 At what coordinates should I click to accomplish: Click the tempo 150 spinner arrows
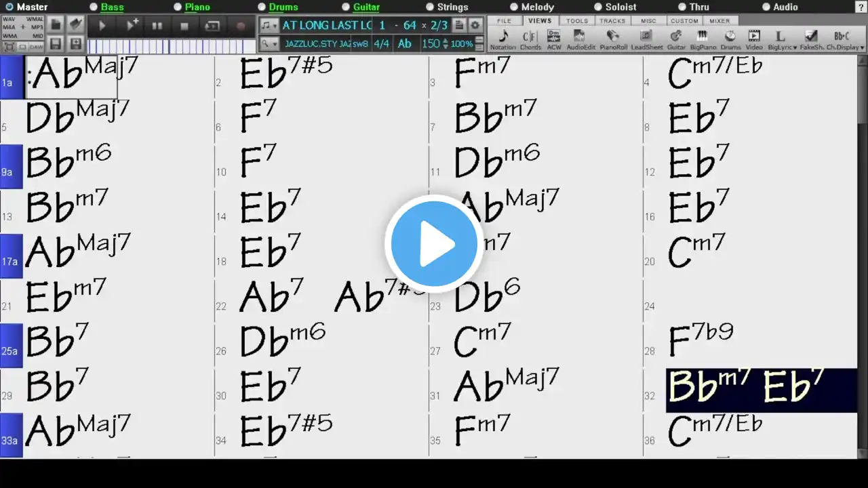[x=445, y=43]
